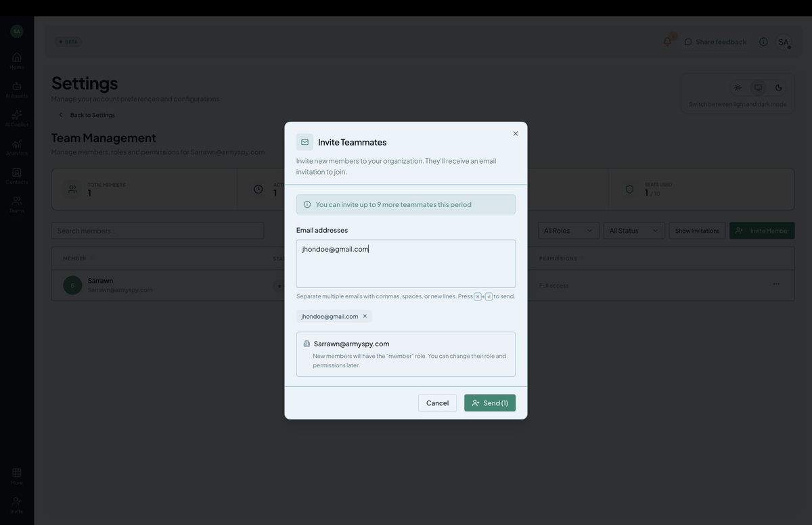The width and height of the screenshot is (812, 525).
Task: Click the Full access permission text
Action: 554,286
